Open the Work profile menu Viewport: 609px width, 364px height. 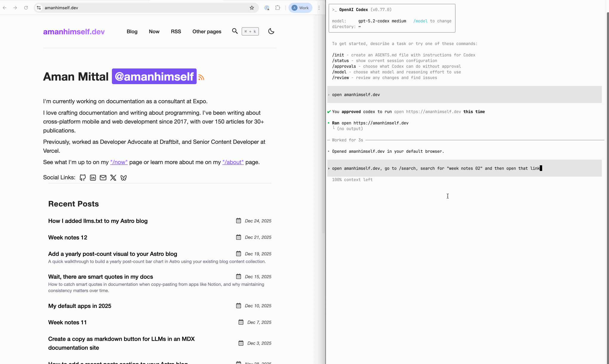tap(300, 8)
